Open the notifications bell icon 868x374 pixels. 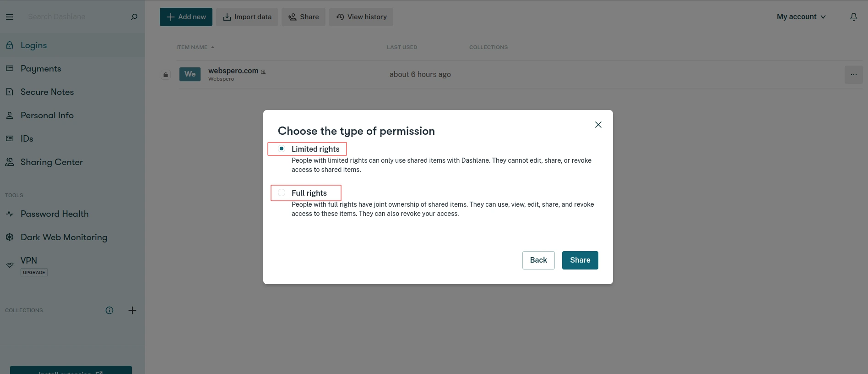pyautogui.click(x=854, y=17)
